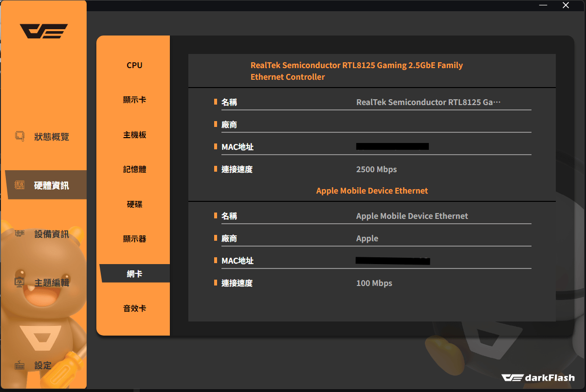This screenshot has height=392, width=586.
Task: Close the darkFlash window
Action: pos(566,5)
